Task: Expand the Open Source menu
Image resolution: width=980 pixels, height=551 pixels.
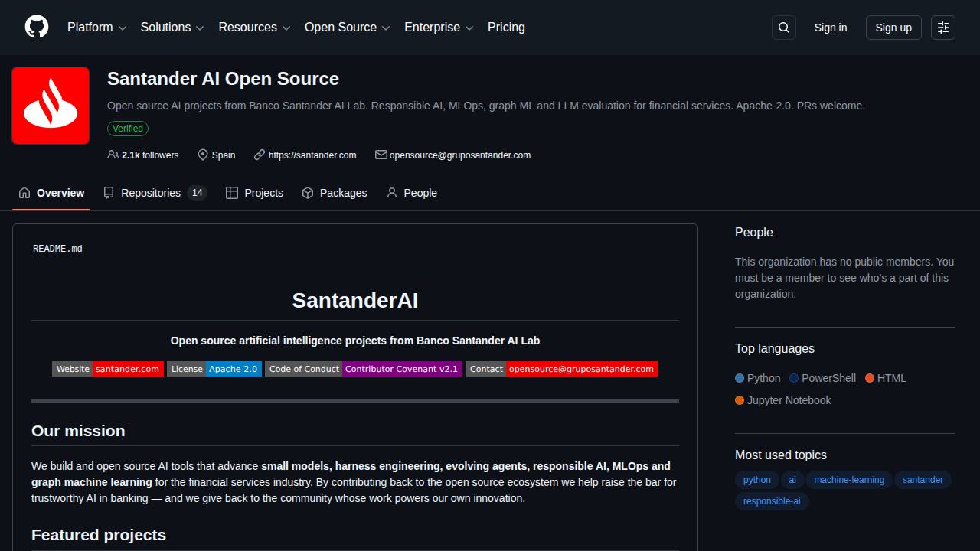Action: point(348,28)
